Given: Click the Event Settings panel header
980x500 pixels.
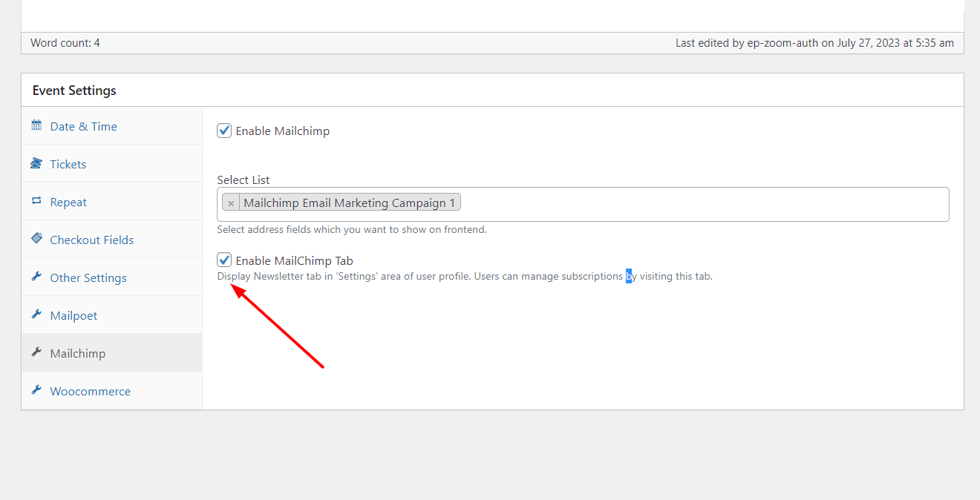Looking at the screenshot, I should [x=74, y=91].
